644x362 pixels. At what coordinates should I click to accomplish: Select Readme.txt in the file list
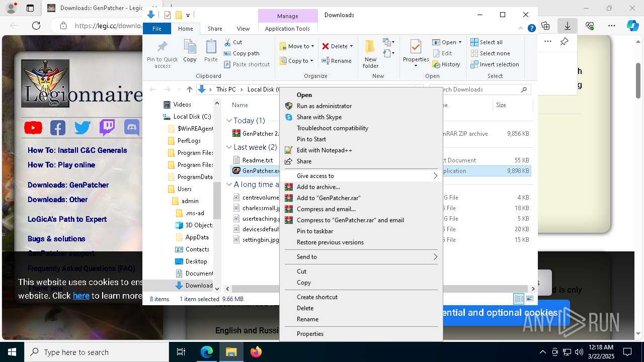(257, 160)
